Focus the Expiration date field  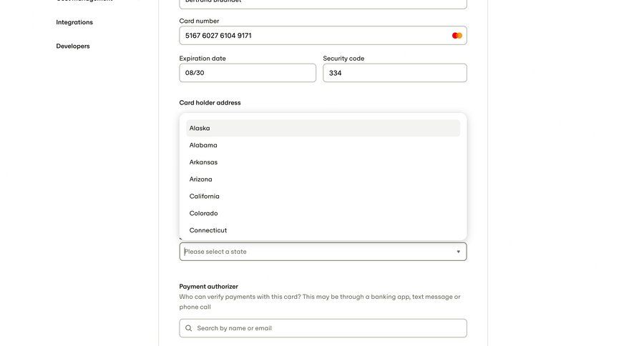point(247,73)
